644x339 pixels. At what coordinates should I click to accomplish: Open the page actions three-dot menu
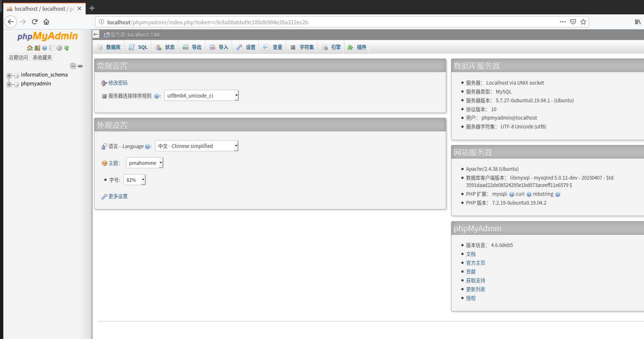coord(562,22)
